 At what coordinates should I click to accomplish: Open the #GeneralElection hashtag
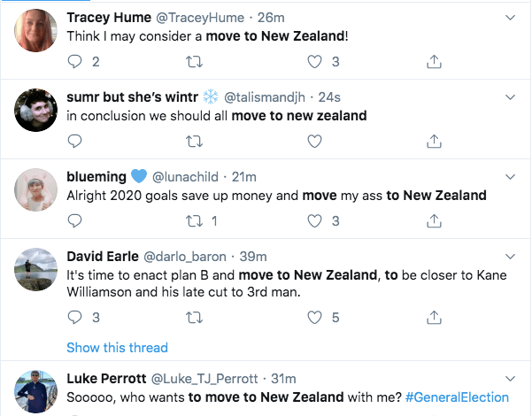click(458, 397)
